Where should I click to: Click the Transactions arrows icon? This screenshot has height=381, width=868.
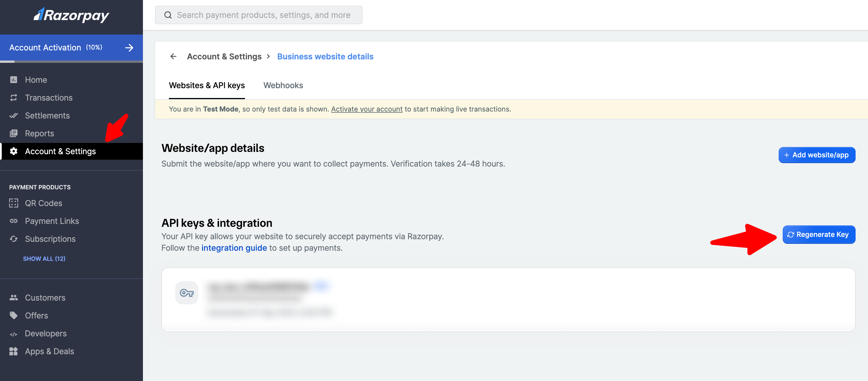pos(14,98)
